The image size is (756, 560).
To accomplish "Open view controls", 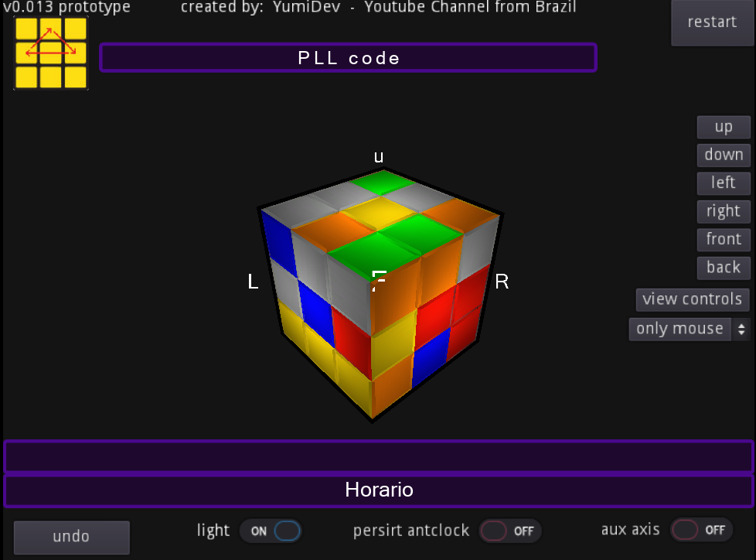I will click(x=692, y=299).
